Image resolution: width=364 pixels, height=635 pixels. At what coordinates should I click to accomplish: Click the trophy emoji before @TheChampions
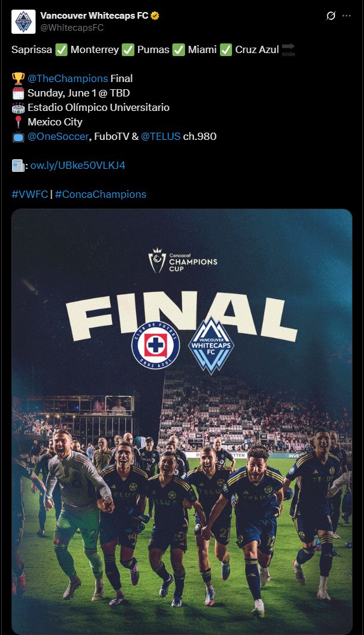click(x=18, y=78)
